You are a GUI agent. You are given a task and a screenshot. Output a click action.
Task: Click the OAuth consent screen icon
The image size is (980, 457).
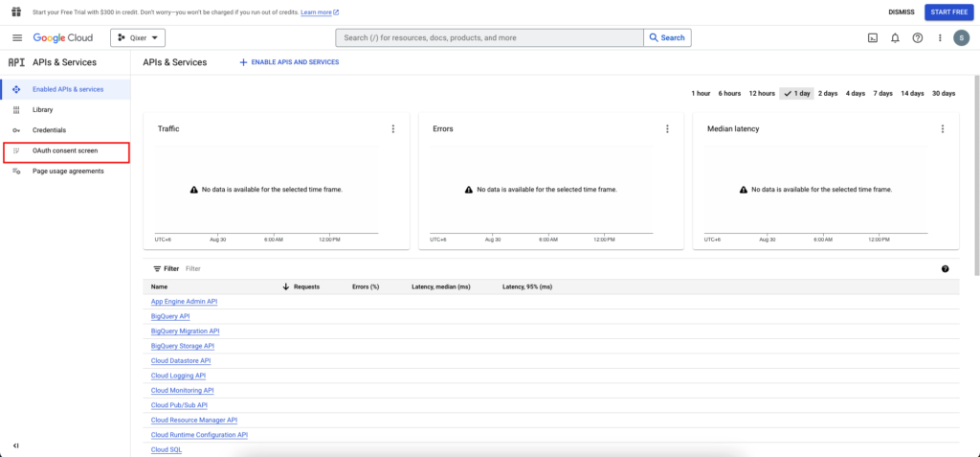(x=16, y=150)
